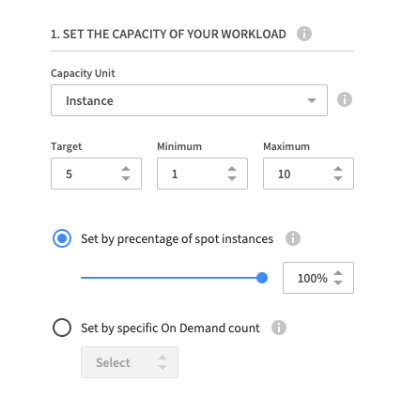
Task: Open info tooltip for spot instances percentage
Action: (293, 239)
